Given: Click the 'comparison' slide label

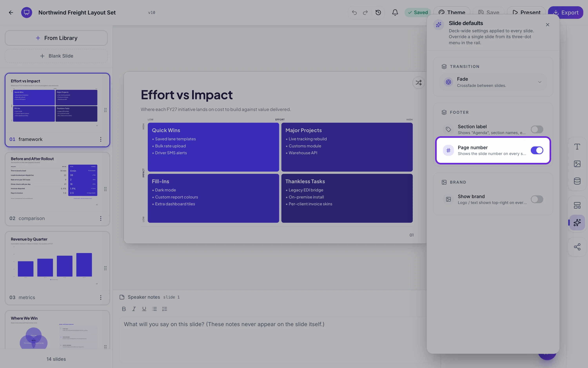Looking at the screenshot, I should (x=32, y=218).
